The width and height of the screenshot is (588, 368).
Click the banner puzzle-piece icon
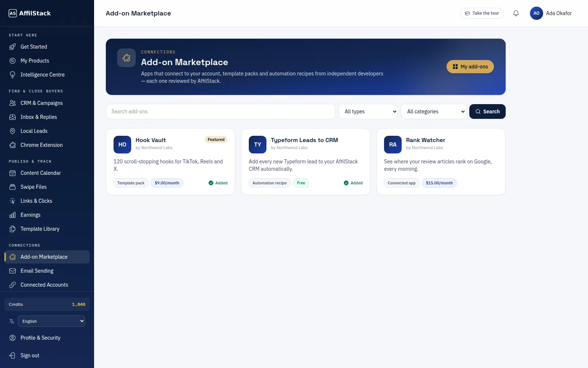click(x=126, y=58)
